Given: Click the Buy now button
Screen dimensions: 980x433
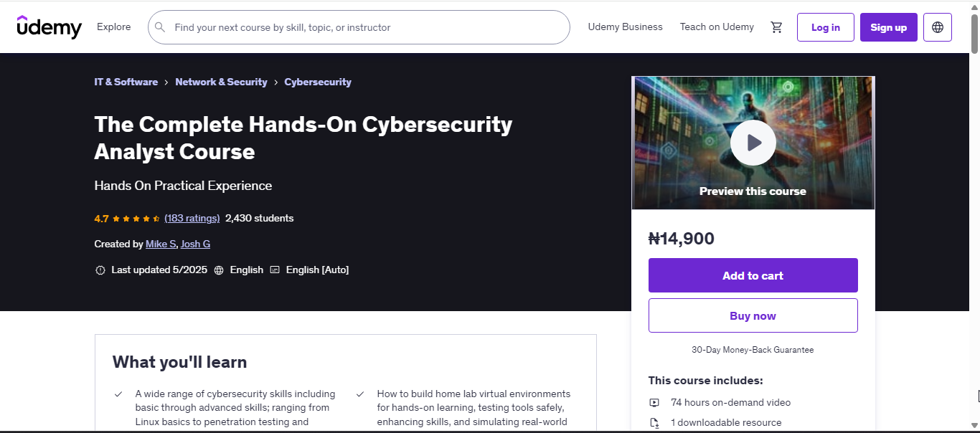Looking at the screenshot, I should click(x=753, y=315).
